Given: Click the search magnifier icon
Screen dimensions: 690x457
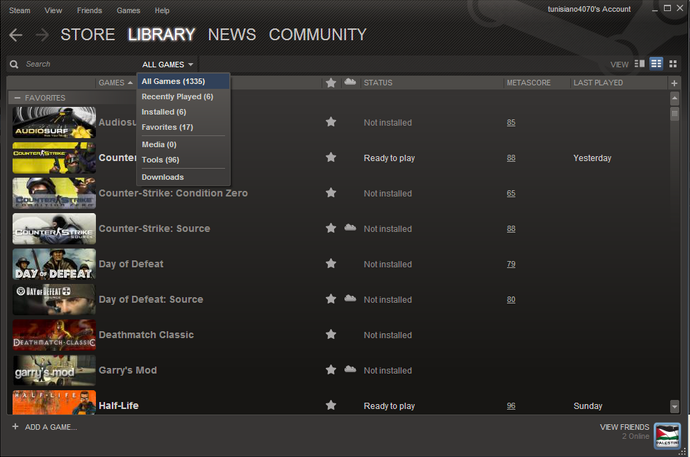Looking at the screenshot, I should [14, 64].
